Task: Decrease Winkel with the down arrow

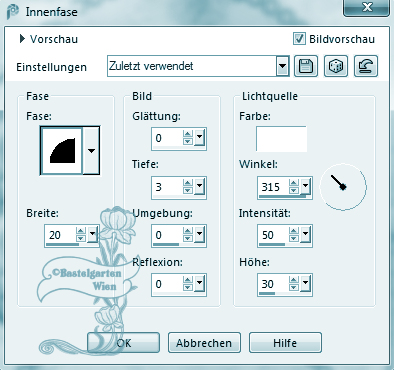Action: (294, 191)
